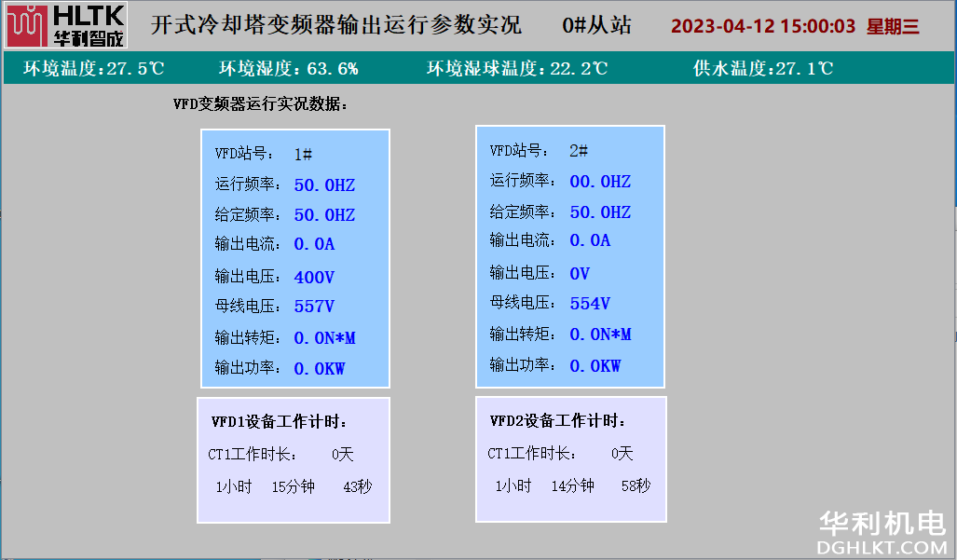Click the 环境温度 27.5℃ reading
This screenshot has height=560, width=957.
pyautogui.click(x=94, y=68)
